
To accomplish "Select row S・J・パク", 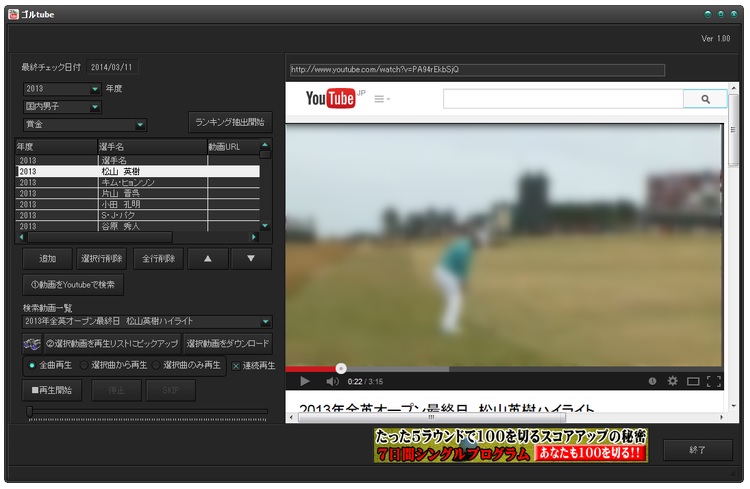I will tap(138, 215).
